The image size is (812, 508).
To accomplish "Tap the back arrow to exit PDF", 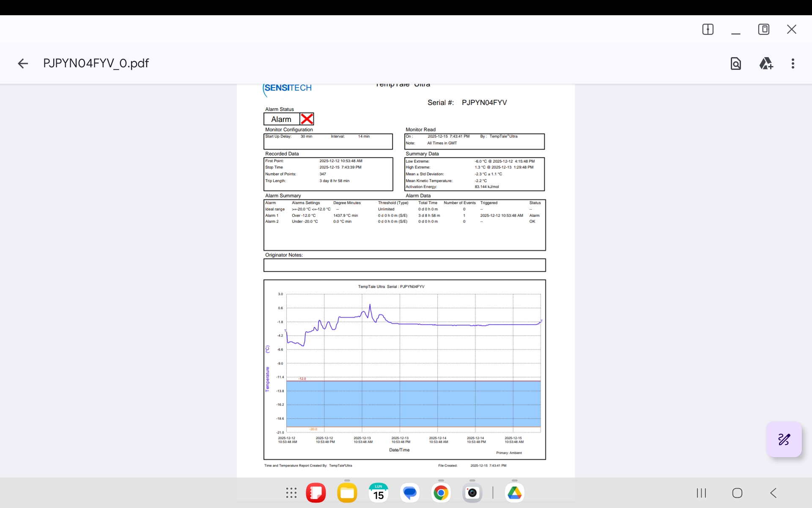I will click(23, 63).
